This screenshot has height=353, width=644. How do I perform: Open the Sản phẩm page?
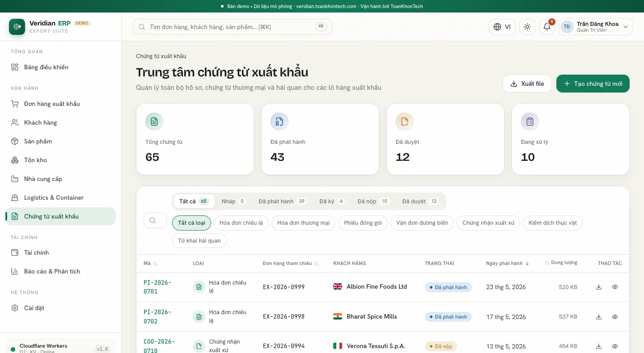(60, 141)
